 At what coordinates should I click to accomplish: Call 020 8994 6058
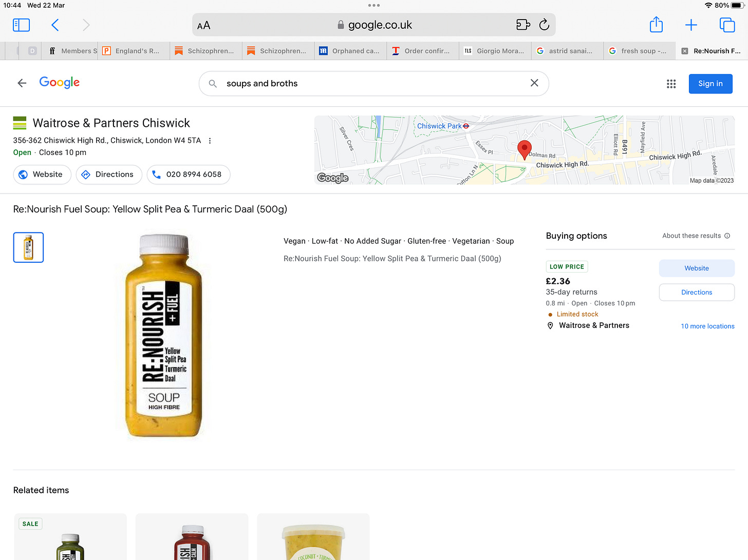pos(189,175)
